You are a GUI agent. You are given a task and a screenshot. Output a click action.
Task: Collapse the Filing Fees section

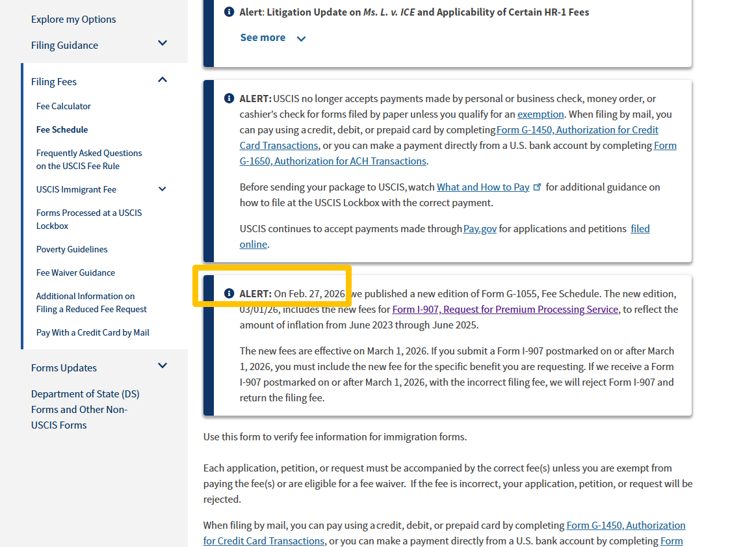163,80
